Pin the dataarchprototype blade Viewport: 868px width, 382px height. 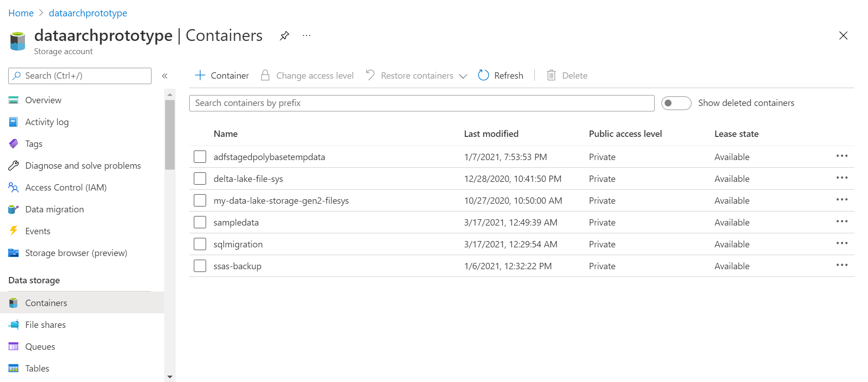[x=284, y=35]
